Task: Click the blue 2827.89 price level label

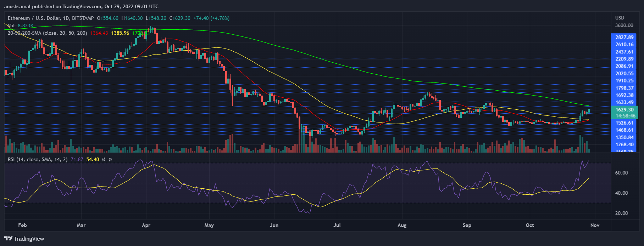Action: tap(624, 37)
